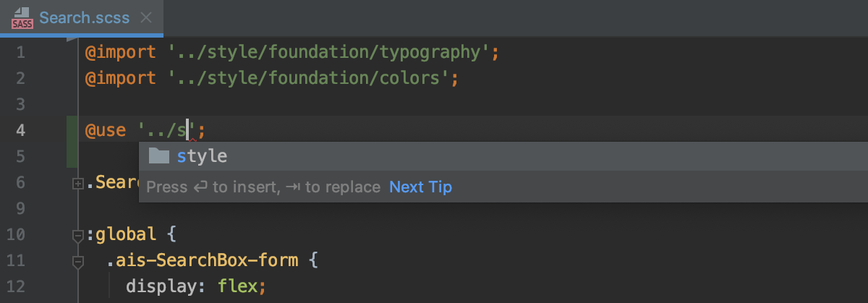Click line number 9 in the gutter
Image resolution: width=868 pixels, height=303 pixels.
click(x=20, y=208)
